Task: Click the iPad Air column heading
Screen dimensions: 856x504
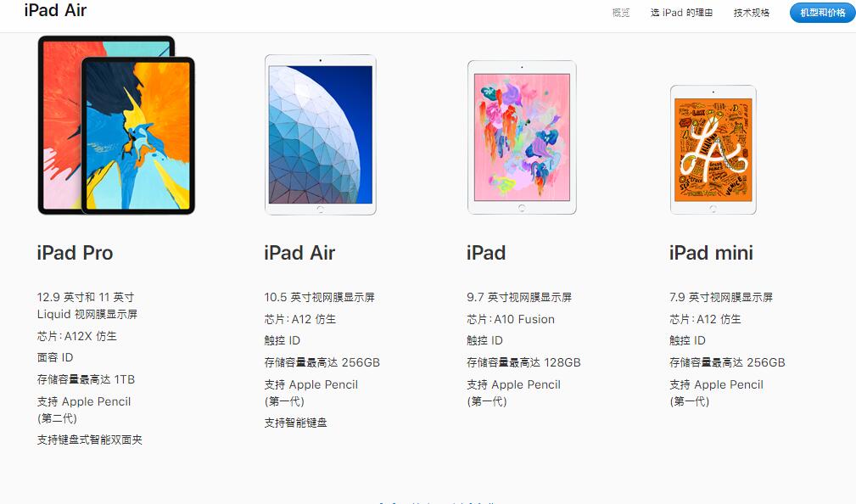Action: (x=299, y=253)
